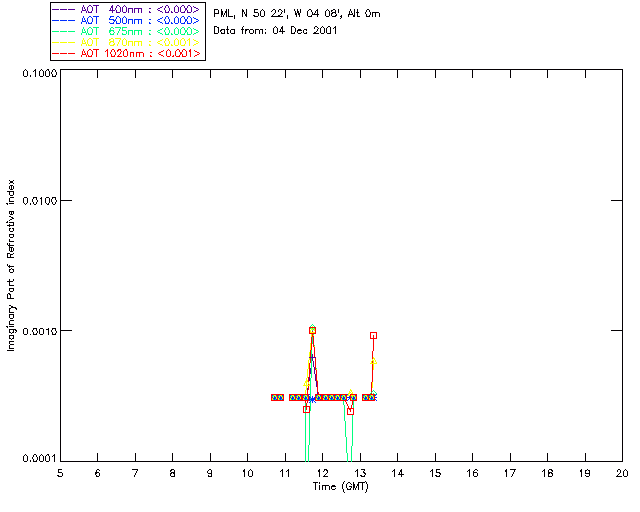Click the red square marker at the 0.0010 peak
This screenshot has width=640, height=512.
(x=313, y=331)
